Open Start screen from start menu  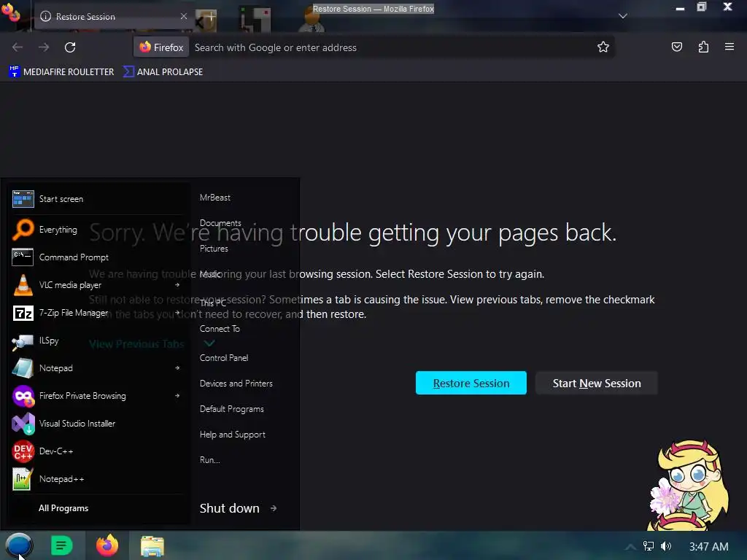point(98,199)
